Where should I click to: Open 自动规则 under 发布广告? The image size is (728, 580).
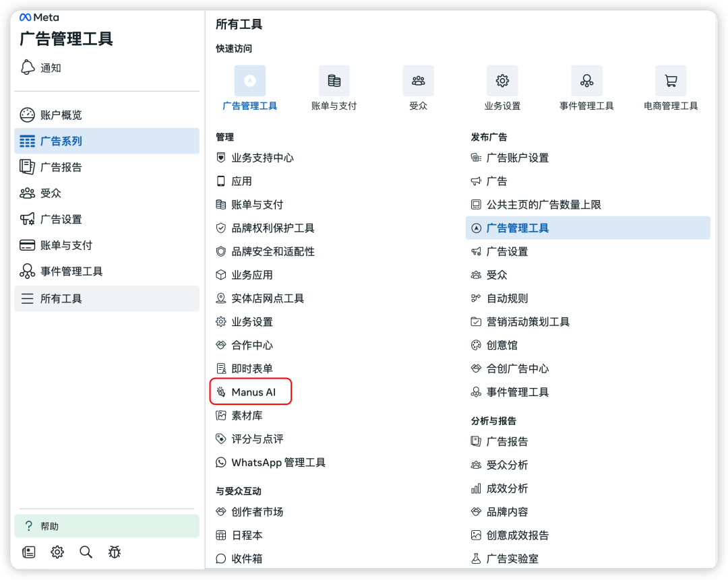pyautogui.click(x=507, y=298)
